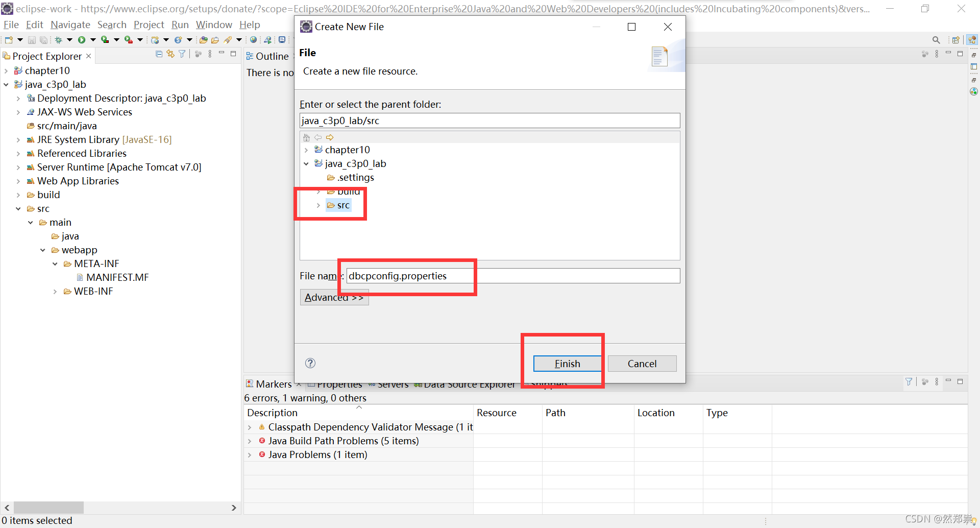Image resolution: width=980 pixels, height=528 pixels.
Task: Select the Debug toolbar icon
Action: point(58,40)
